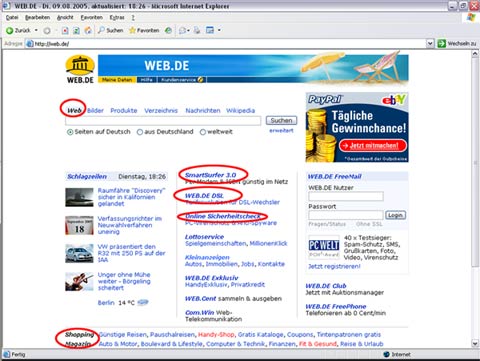Open the Bearbeiten menu
This screenshot has width=480, height=361.
pyautogui.click(x=37, y=17)
